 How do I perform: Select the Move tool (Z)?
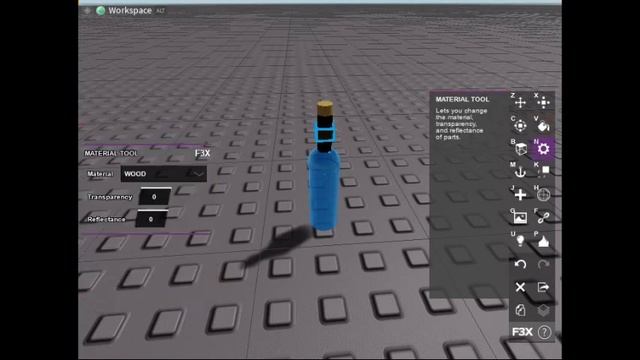tap(520, 102)
